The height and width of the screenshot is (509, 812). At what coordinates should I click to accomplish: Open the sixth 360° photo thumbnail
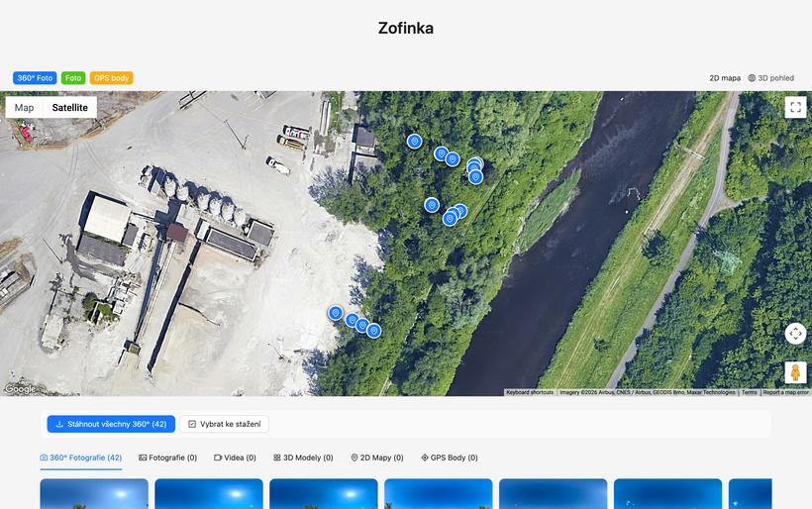[x=667, y=494]
